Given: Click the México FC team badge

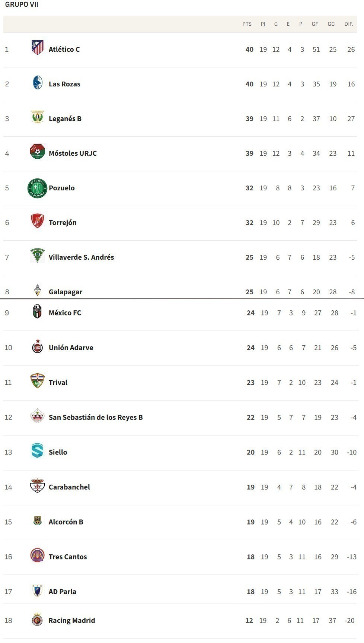Looking at the screenshot, I should (37, 312).
